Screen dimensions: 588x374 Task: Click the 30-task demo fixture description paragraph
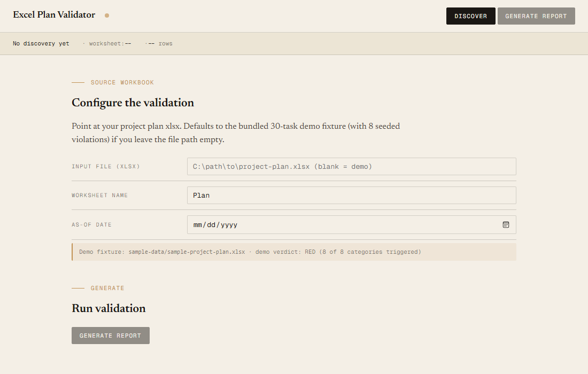click(x=236, y=133)
